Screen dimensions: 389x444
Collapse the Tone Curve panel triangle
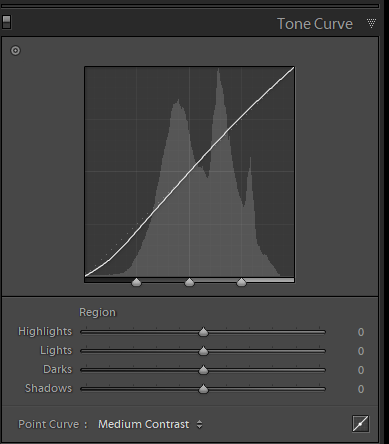coord(371,23)
